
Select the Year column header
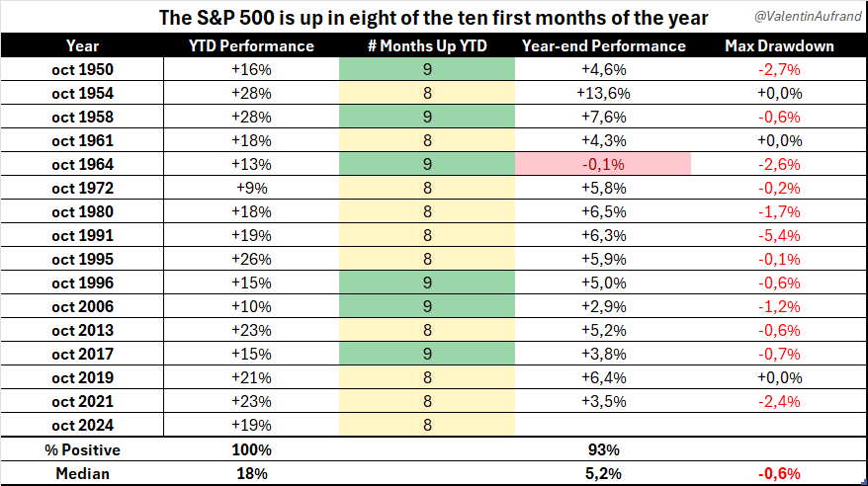[x=82, y=45]
